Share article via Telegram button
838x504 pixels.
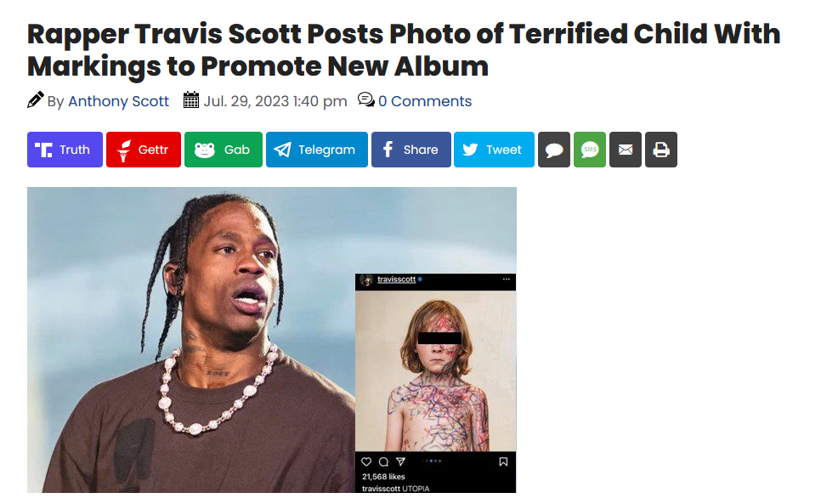[317, 150]
